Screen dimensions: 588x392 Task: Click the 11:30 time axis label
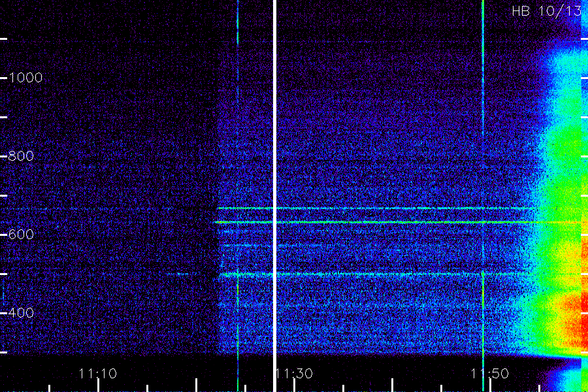point(295,374)
